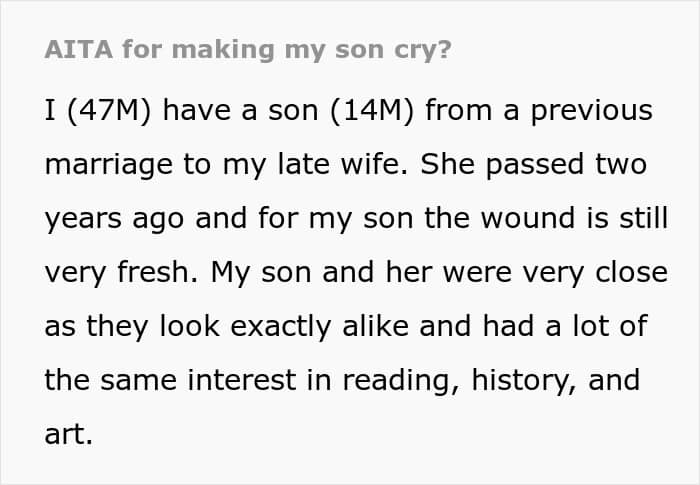Click the words "very fresh"
The height and width of the screenshot is (485, 700).
click(121, 272)
